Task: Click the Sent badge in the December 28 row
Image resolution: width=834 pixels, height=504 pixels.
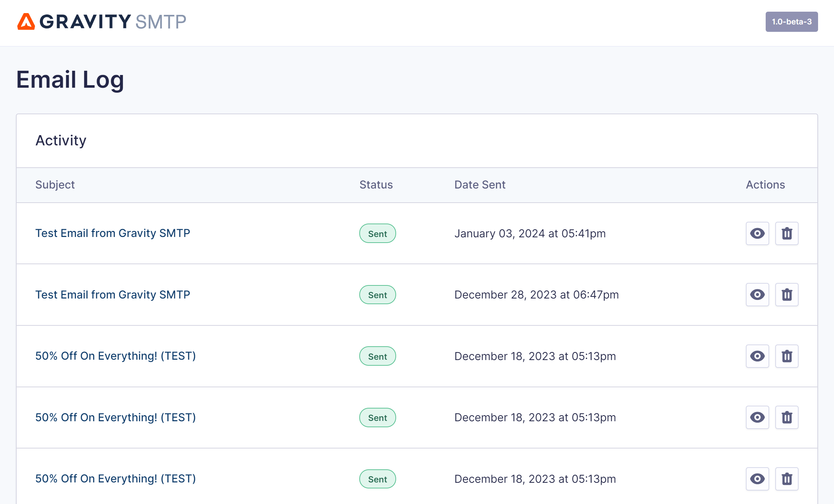Action: [x=377, y=295]
